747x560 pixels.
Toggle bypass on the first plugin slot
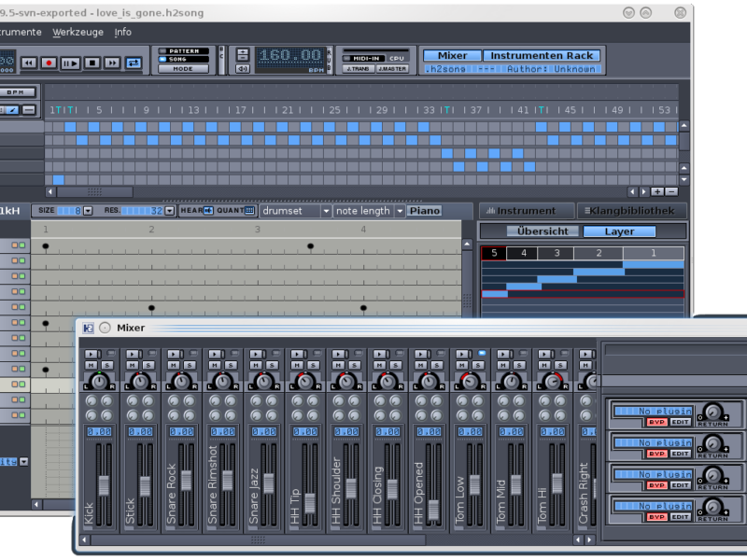pyautogui.click(x=656, y=423)
